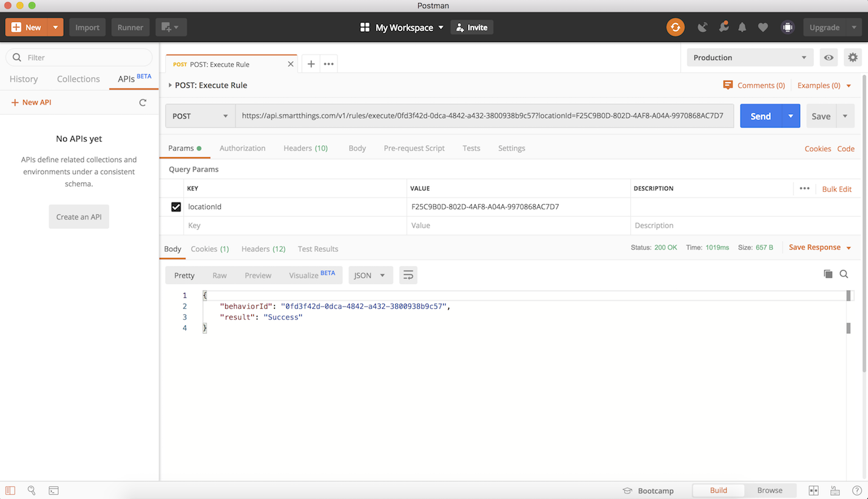The height and width of the screenshot is (499, 868).
Task: Open the JSON format dropdown
Action: click(x=370, y=275)
